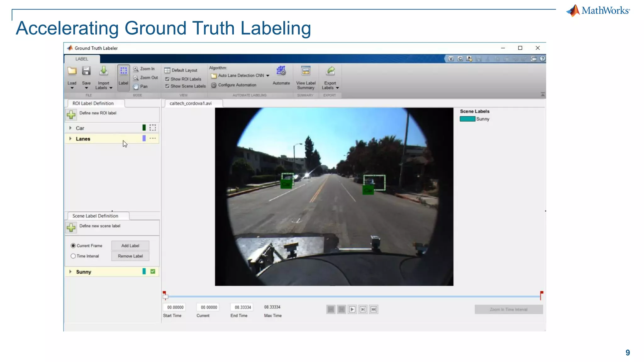Toggle Show ROI Labels checkbox
This screenshot has width=644, height=362.
[167, 79]
